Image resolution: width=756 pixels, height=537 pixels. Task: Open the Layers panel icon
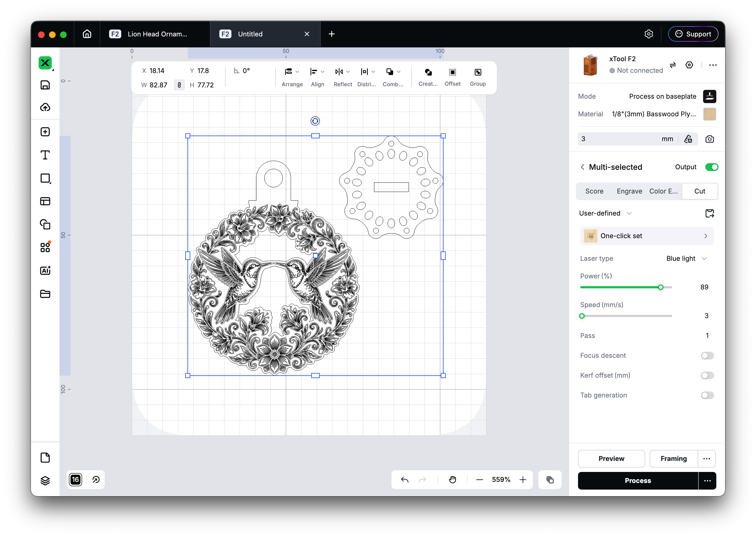pyautogui.click(x=45, y=480)
